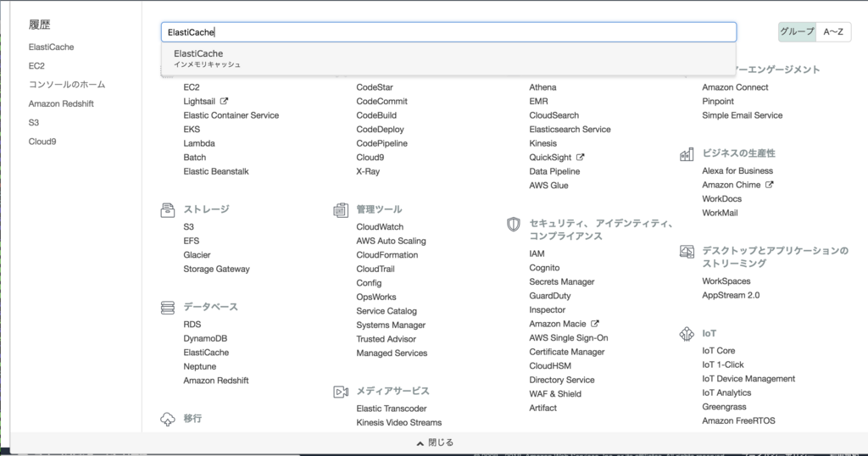Open Athena service
This screenshot has height=456, width=868.
pyautogui.click(x=542, y=87)
